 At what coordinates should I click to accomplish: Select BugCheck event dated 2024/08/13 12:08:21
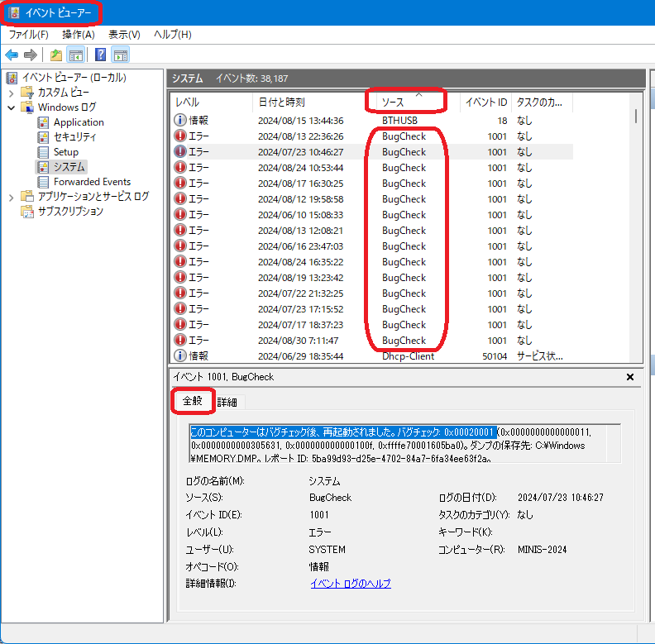tap(372, 231)
